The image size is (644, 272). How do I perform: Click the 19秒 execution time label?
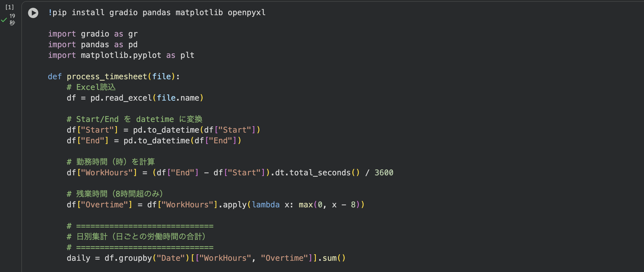tap(12, 19)
